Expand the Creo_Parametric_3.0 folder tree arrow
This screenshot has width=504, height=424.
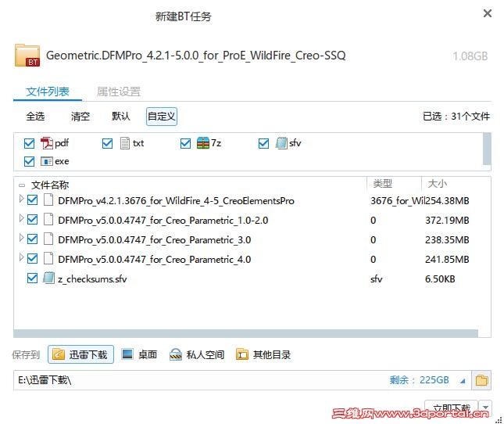[x=22, y=238]
